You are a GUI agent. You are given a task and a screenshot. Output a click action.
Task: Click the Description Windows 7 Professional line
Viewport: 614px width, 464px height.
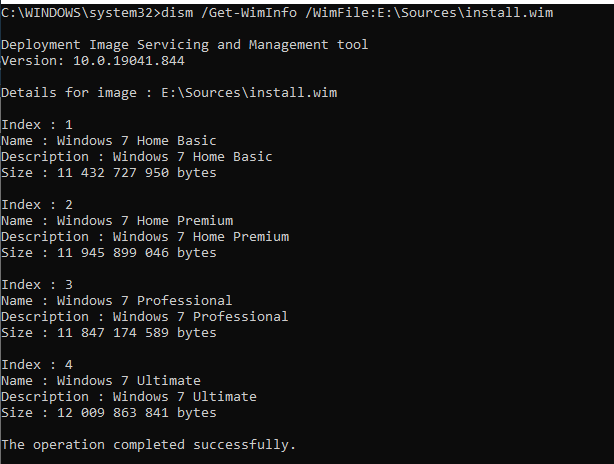[144, 317]
